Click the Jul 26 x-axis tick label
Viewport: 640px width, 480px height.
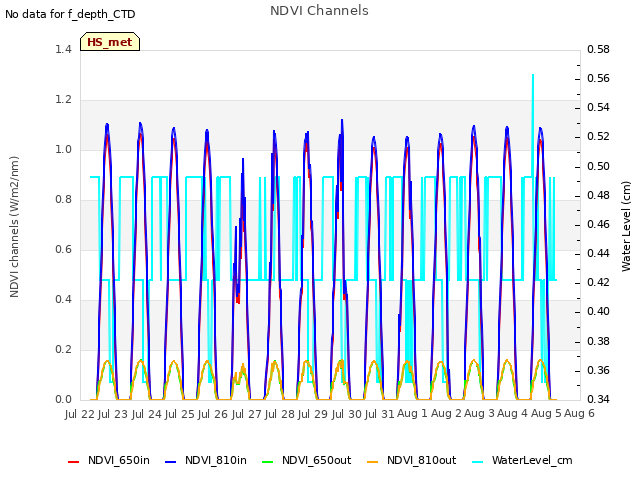213,414
